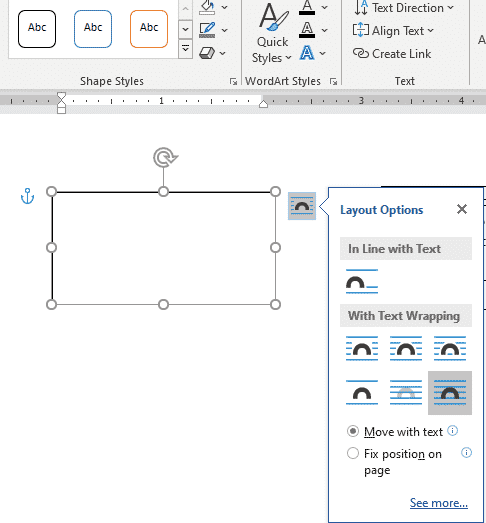
Task: Pick Top and Bottom wrapping icon
Action: [362, 393]
